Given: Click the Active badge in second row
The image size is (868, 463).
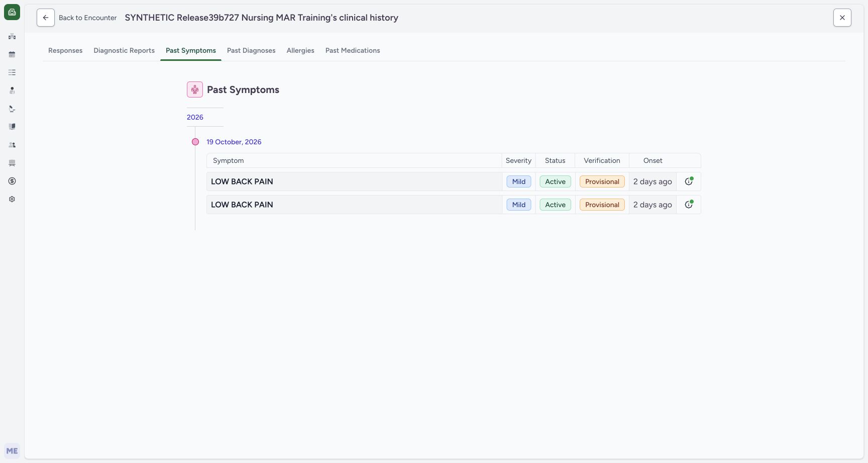Looking at the screenshot, I should click(556, 205).
